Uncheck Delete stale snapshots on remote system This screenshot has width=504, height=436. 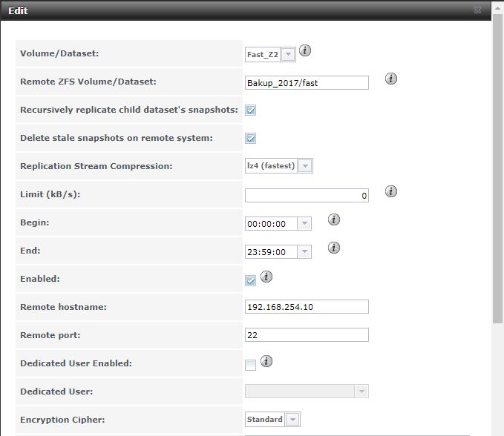pos(250,139)
